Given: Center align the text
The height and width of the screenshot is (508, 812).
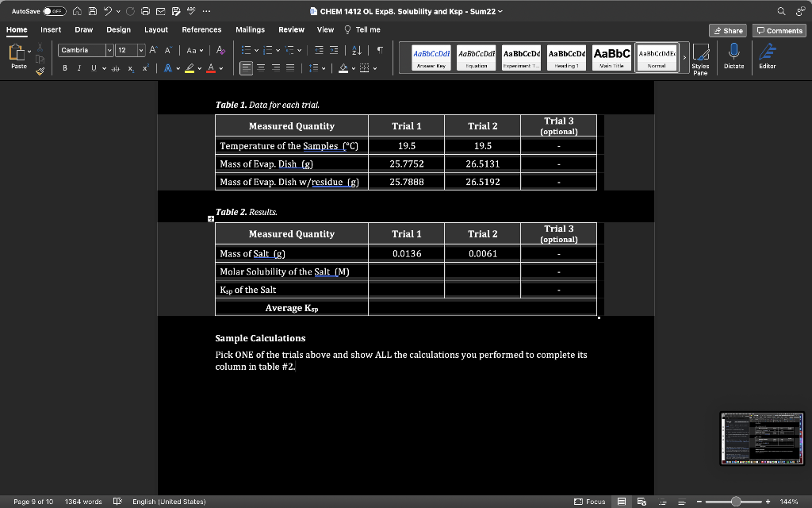Looking at the screenshot, I should pos(261,68).
